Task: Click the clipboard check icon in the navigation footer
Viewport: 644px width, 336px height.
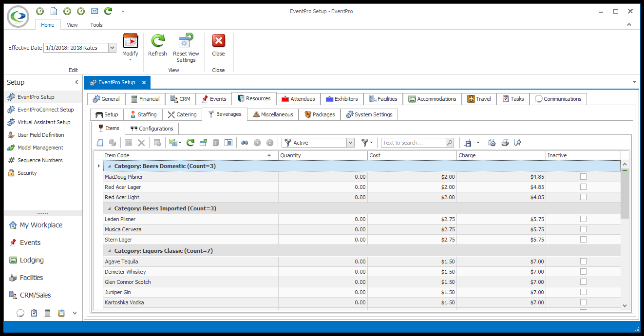Action: (34, 313)
